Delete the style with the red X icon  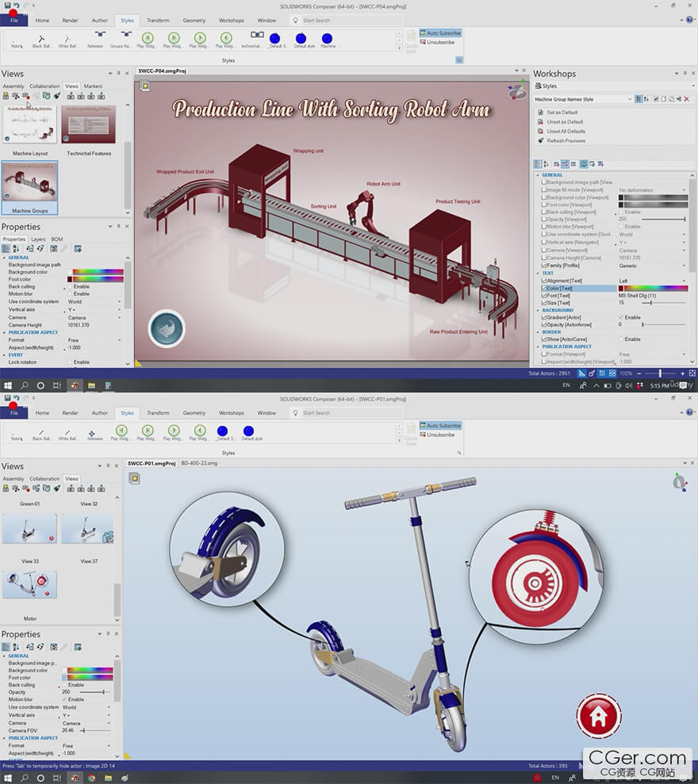(686, 99)
